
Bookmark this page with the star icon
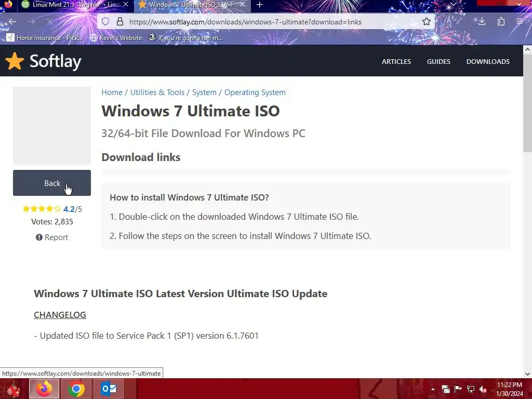(x=427, y=22)
